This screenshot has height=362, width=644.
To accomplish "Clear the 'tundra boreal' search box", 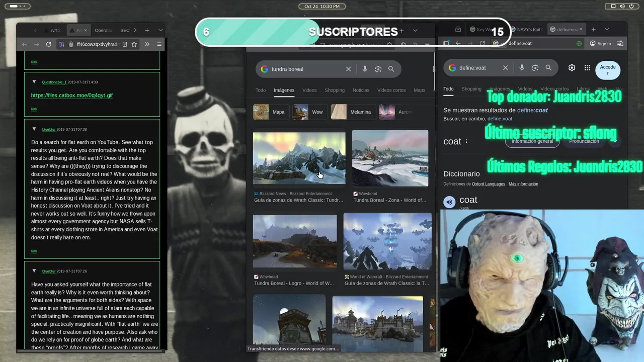I will [x=348, y=69].
